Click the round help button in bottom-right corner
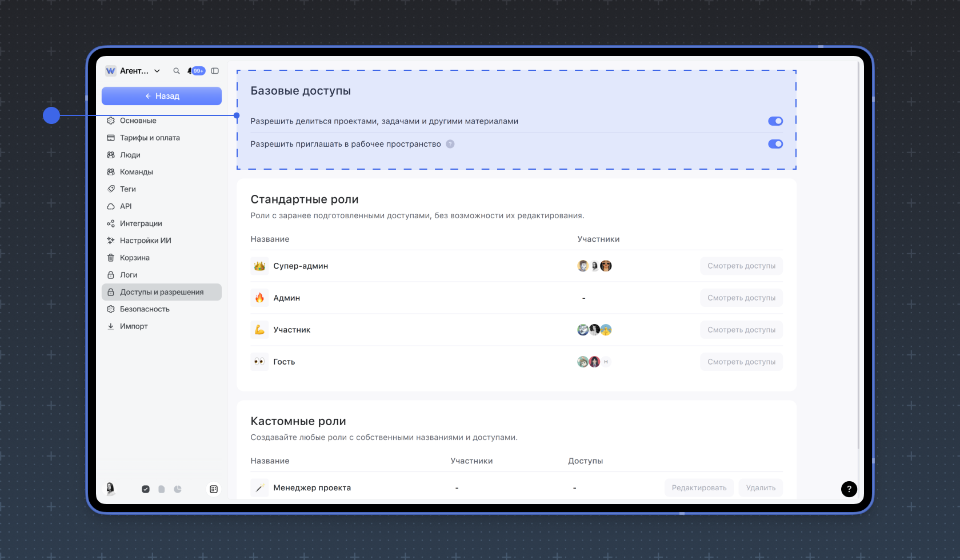960x560 pixels. click(x=849, y=489)
